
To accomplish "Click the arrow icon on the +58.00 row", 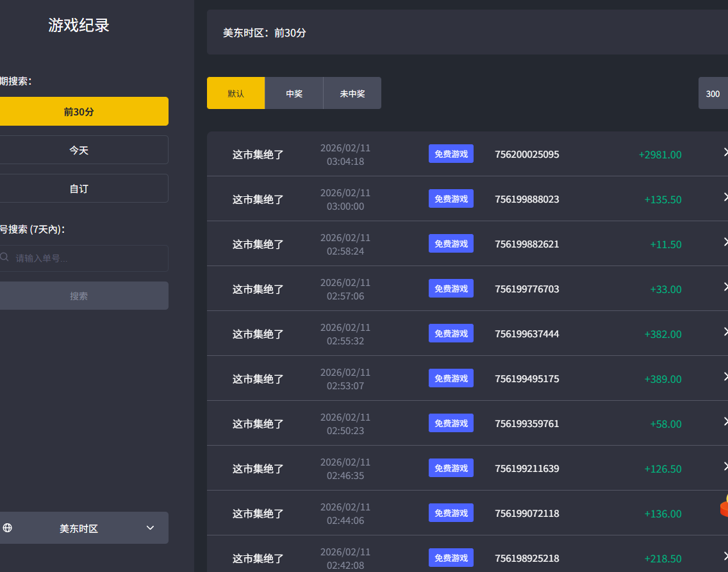I will (x=725, y=422).
